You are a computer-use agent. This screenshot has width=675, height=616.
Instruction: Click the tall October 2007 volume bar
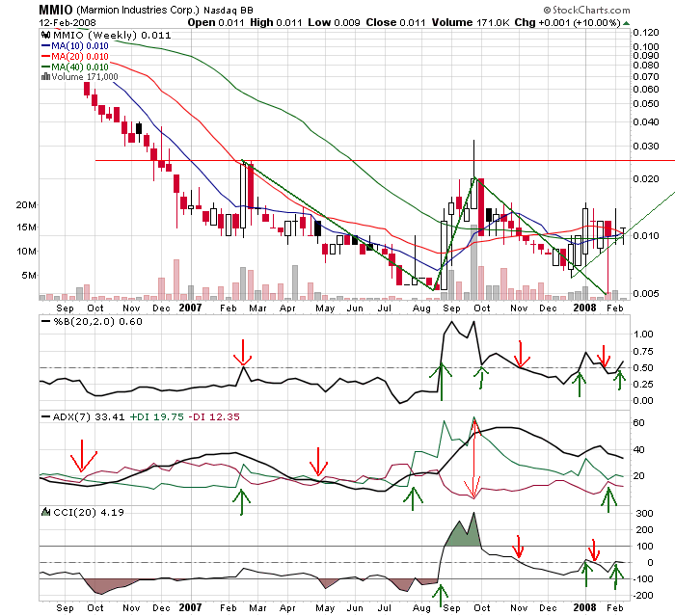pyautogui.click(x=474, y=262)
